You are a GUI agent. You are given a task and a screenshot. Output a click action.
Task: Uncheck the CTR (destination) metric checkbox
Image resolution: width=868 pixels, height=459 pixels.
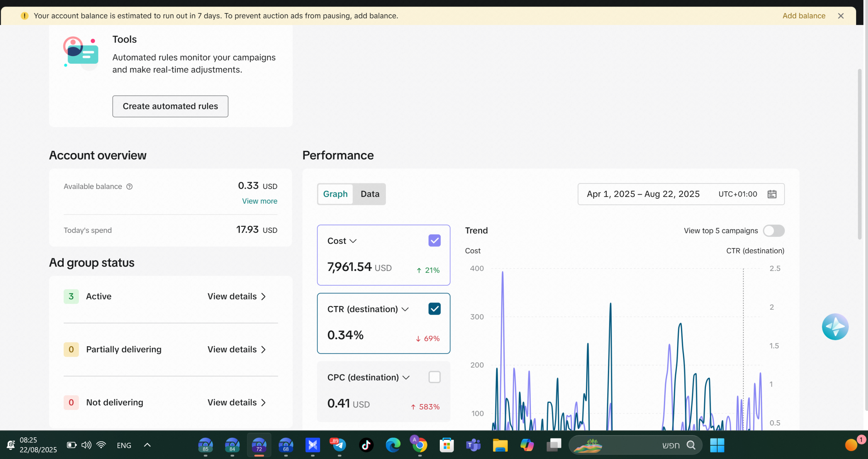pos(434,309)
